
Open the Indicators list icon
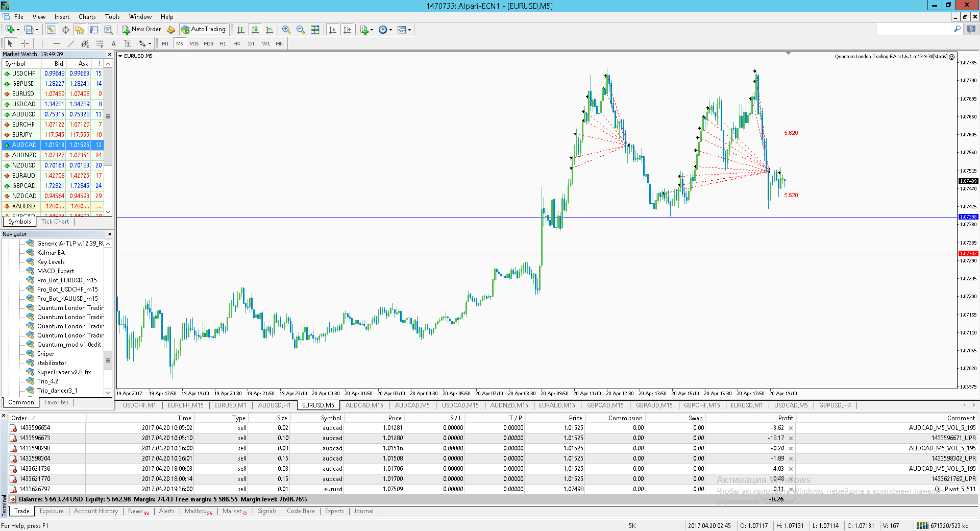(x=364, y=30)
